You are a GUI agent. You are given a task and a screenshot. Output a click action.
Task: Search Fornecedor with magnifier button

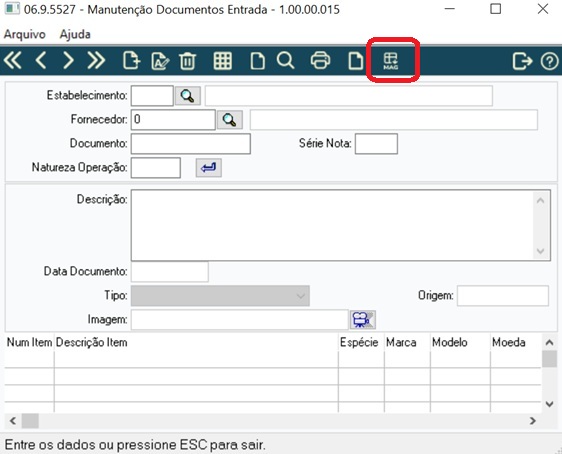pos(230,120)
